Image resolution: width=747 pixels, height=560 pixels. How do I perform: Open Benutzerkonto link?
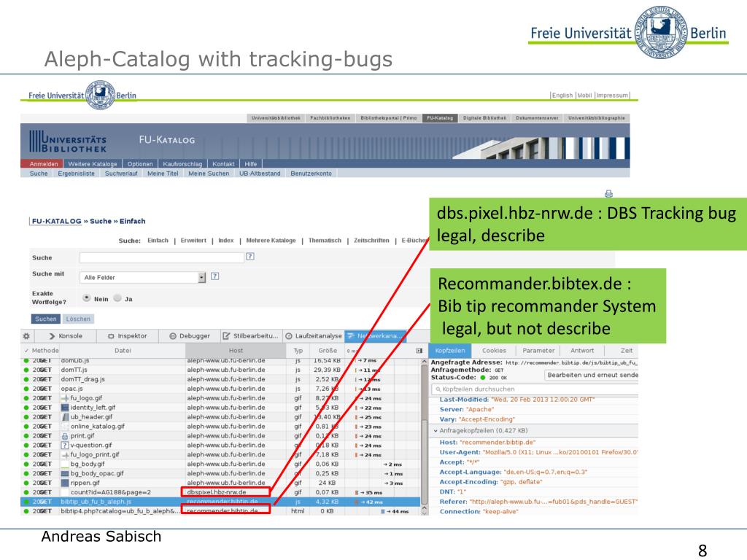[311, 174]
